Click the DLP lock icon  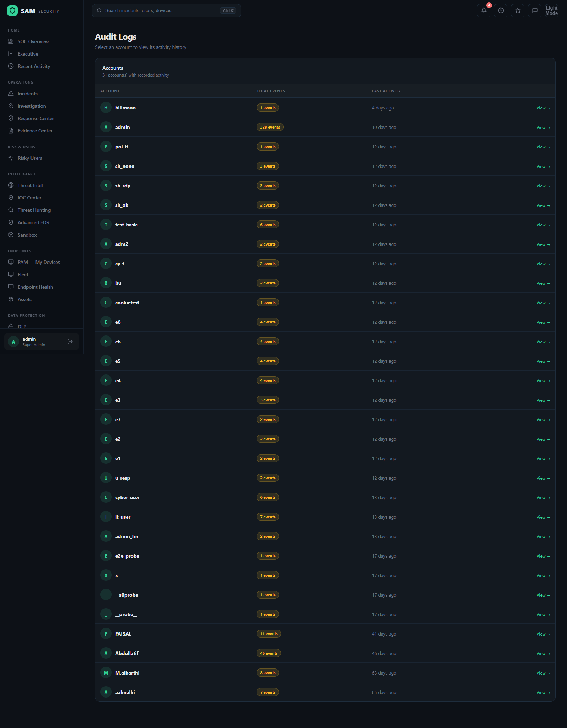coord(11,326)
